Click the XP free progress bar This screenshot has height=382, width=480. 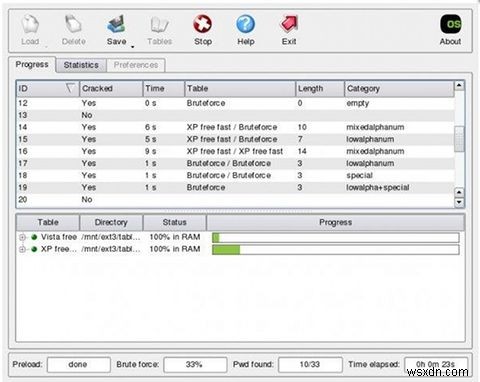tap(336, 249)
